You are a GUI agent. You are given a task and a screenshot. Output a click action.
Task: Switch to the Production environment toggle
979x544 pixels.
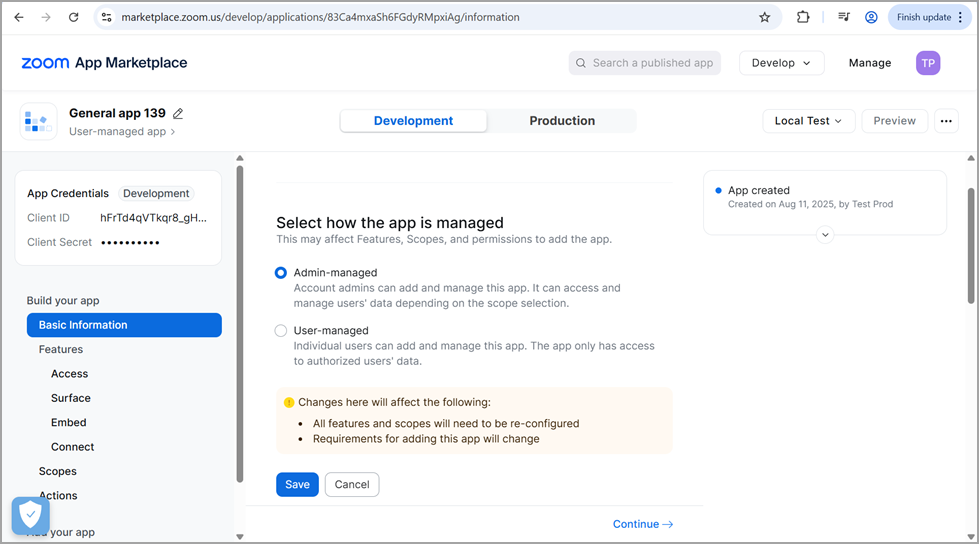click(562, 121)
